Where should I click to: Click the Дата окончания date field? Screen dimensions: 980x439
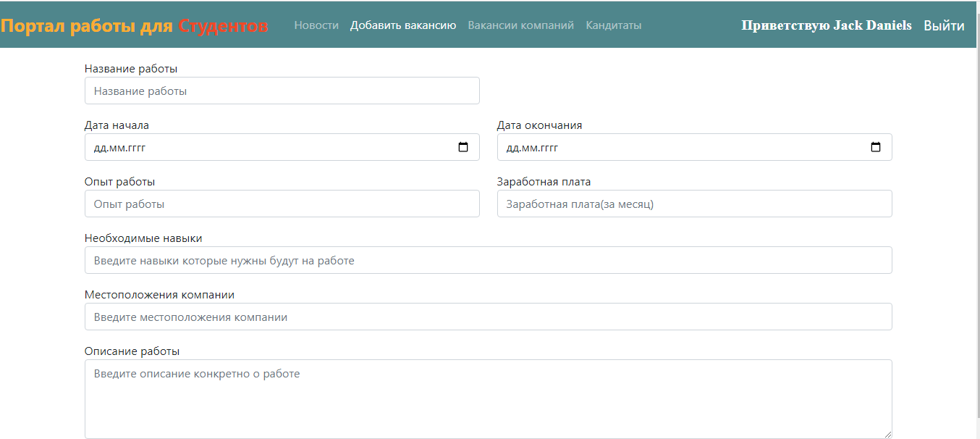click(x=695, y=147)
